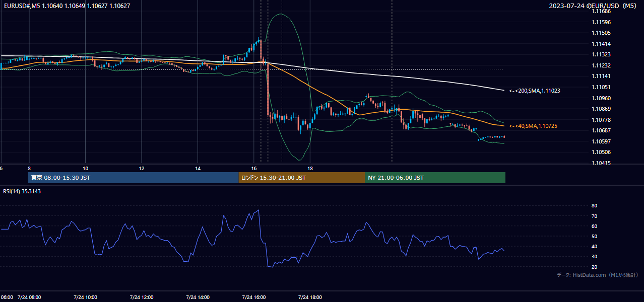Click price axis value 1.11414
This screenshot has width=644, height=302.
(601, 44)
